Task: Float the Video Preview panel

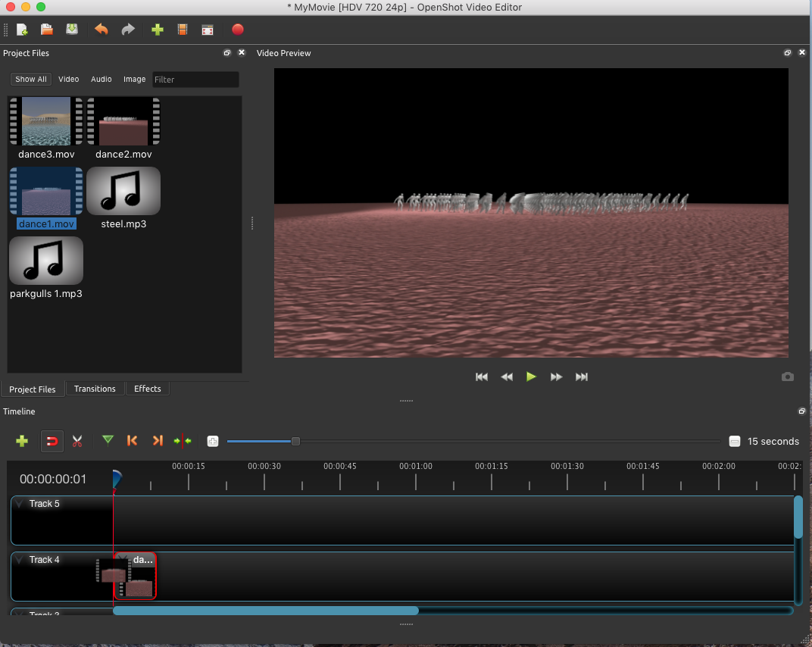Action: [788, 53]
